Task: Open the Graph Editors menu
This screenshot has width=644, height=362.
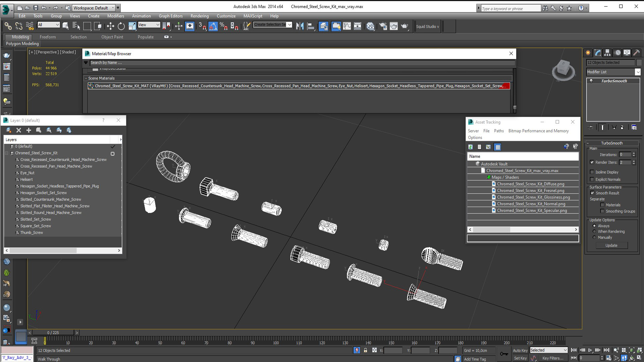Action: pyautogui.click(x=170, y=16)
